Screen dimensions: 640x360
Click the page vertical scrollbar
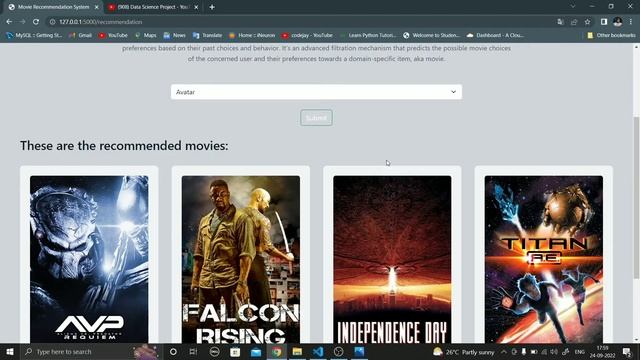(636, 198)
